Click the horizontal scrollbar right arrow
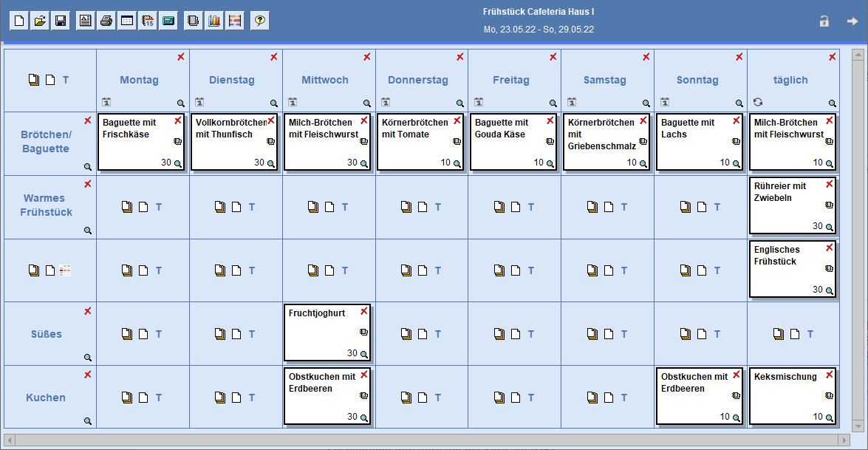The width and height of the screenshot is (868, 450). pyautogui.click(x=844, y=440)
